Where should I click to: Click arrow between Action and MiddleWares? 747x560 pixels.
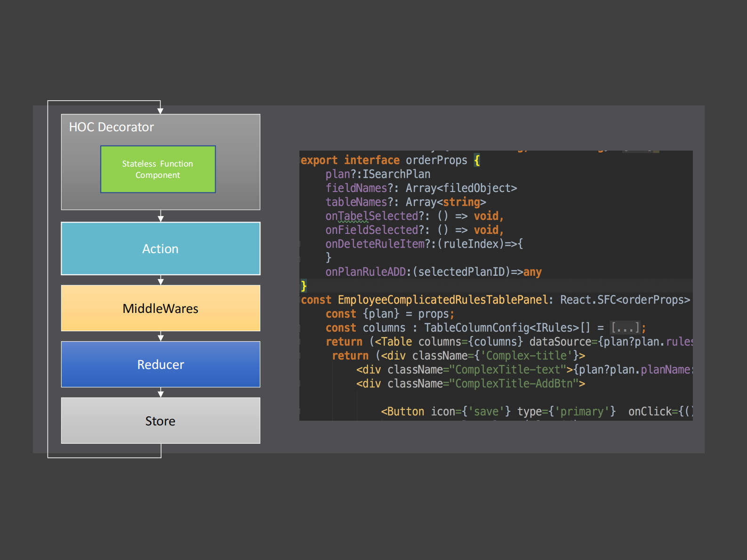(x=161, y=280)
